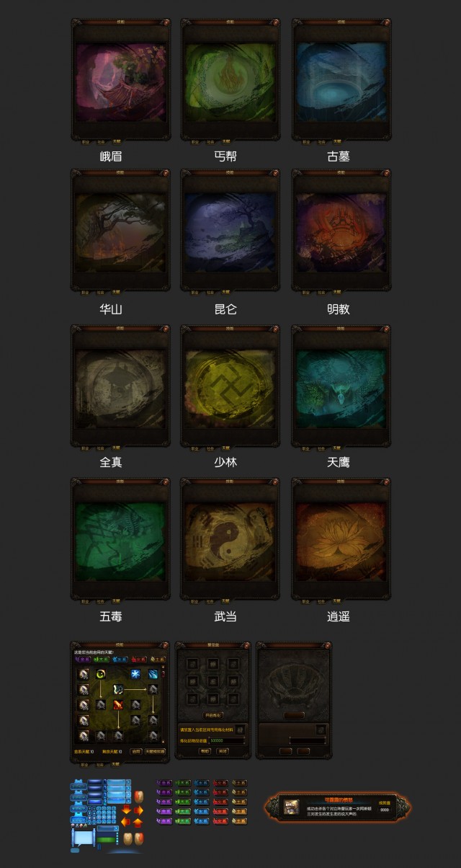Select the snowflake talent skill icon
This screenshot has height=868, width=461.
click(135, 674)
